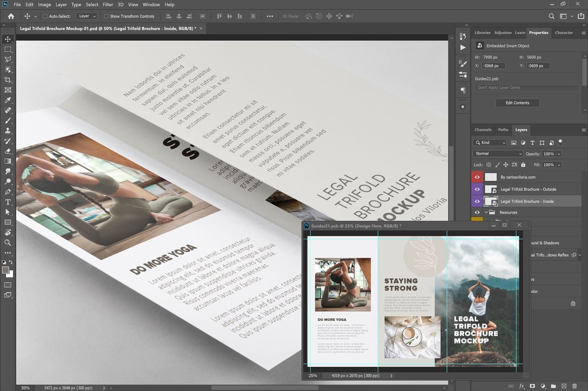This screenshot has width=588, height=391.
Task: Open the search magnifier in top right
Action: coord(552,16)
